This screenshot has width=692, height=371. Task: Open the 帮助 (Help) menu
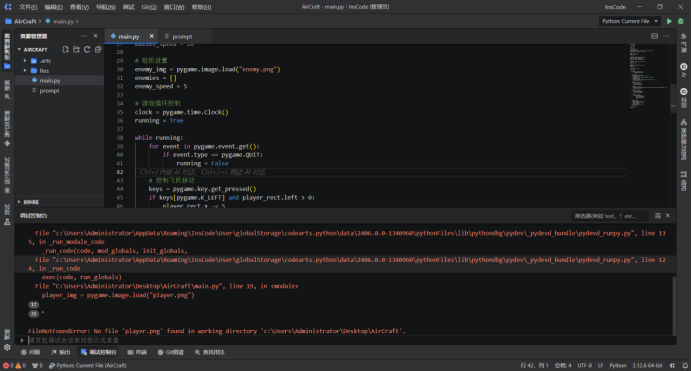[201, 7]
